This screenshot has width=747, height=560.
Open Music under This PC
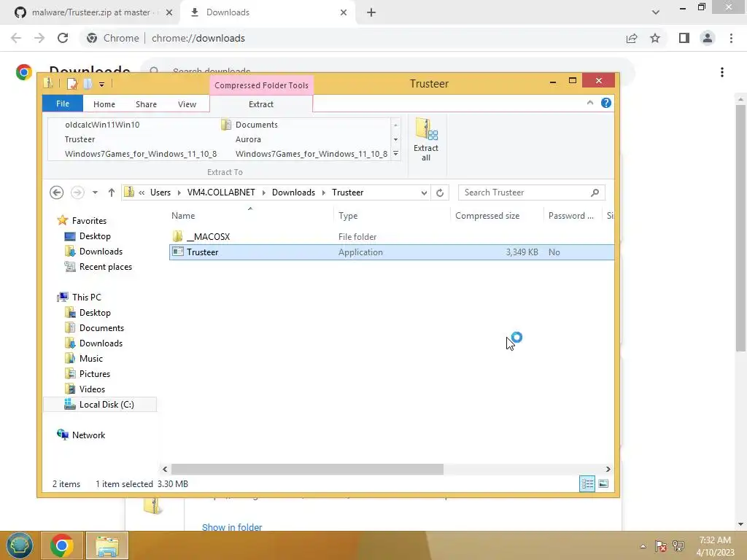point(83,359)
